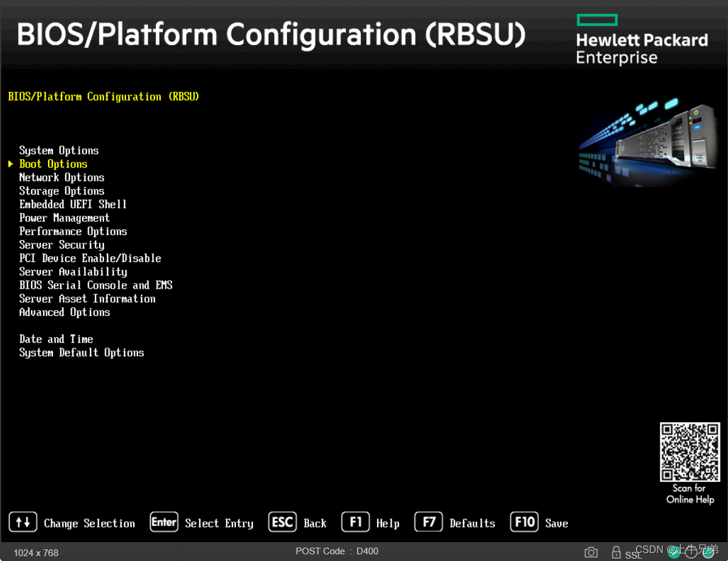Click the Hewlett Packard Enterprise logo
Screen dimensions: 728x561
[642, 38]
